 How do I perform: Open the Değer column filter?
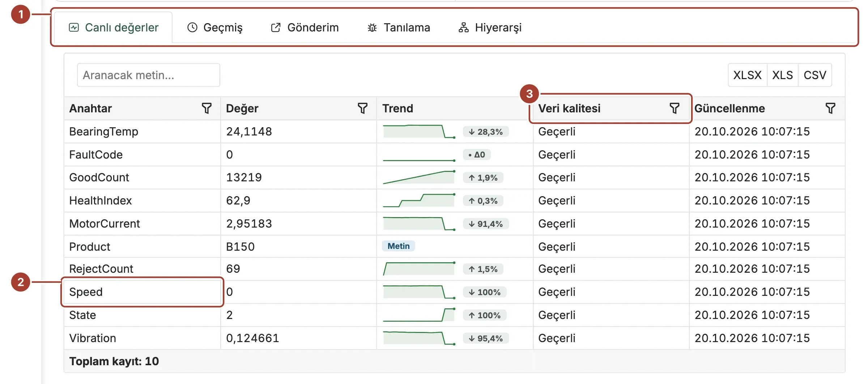click(362, 108)
